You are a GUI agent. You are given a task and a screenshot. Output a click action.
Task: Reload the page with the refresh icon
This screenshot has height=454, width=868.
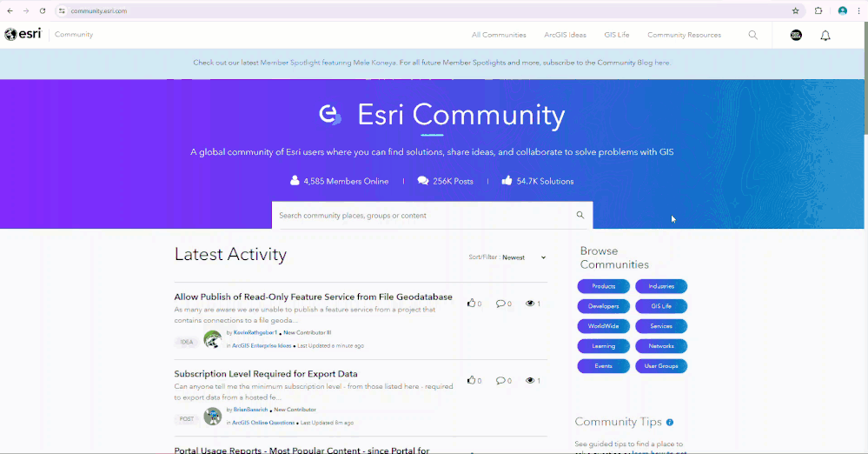43,10
